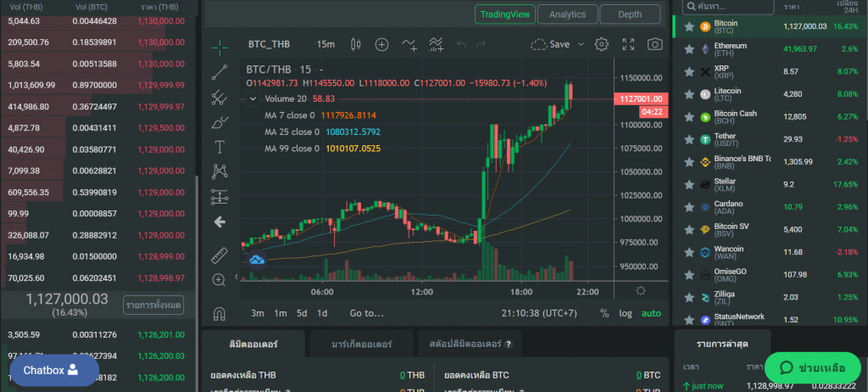Click the รายการทั้งหมด button

pyautogui.click(x=153, y=305)
